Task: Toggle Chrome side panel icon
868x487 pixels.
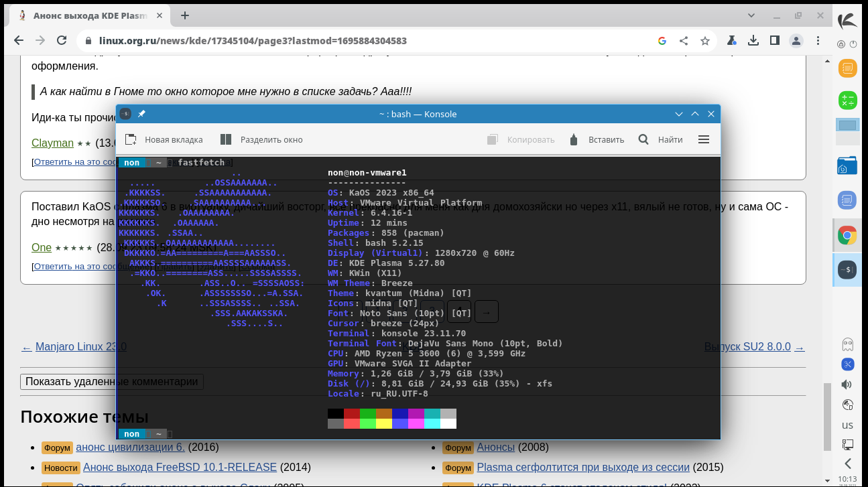Action: point(775,40)
